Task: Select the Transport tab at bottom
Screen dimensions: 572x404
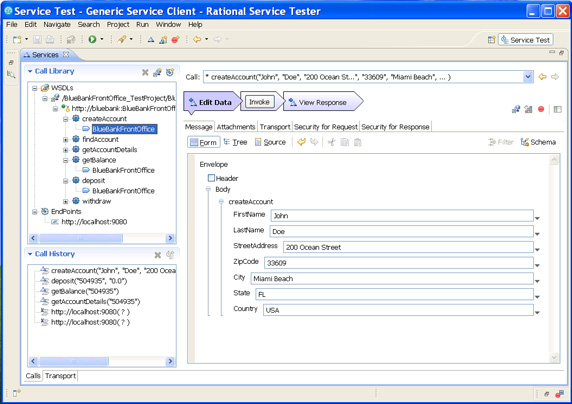Action: tap(60, 376)
